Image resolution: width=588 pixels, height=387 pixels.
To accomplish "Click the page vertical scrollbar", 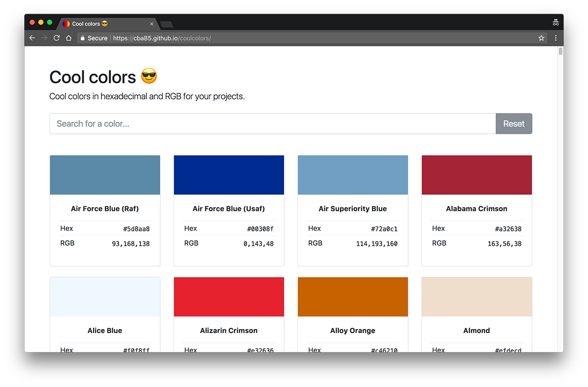I will 561,52.
